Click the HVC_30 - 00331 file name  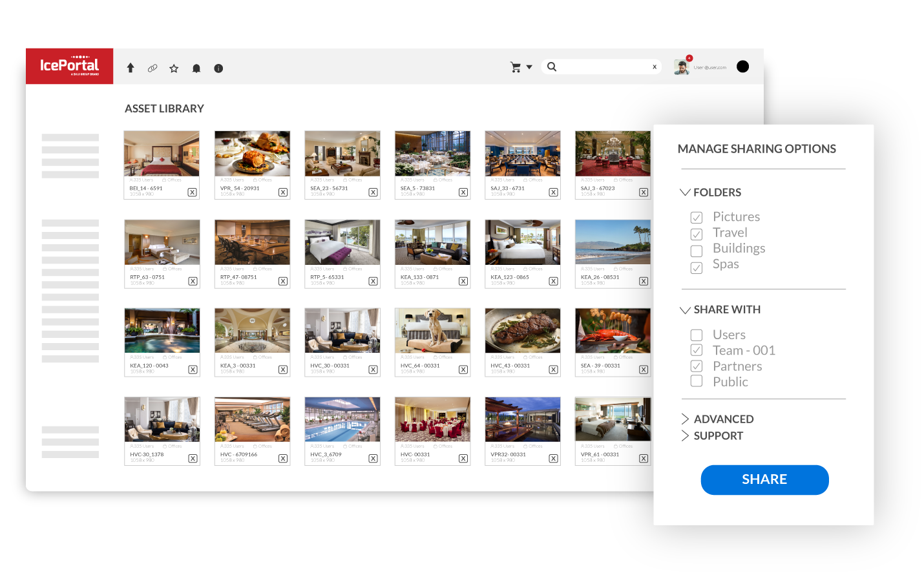click(330, 366)
